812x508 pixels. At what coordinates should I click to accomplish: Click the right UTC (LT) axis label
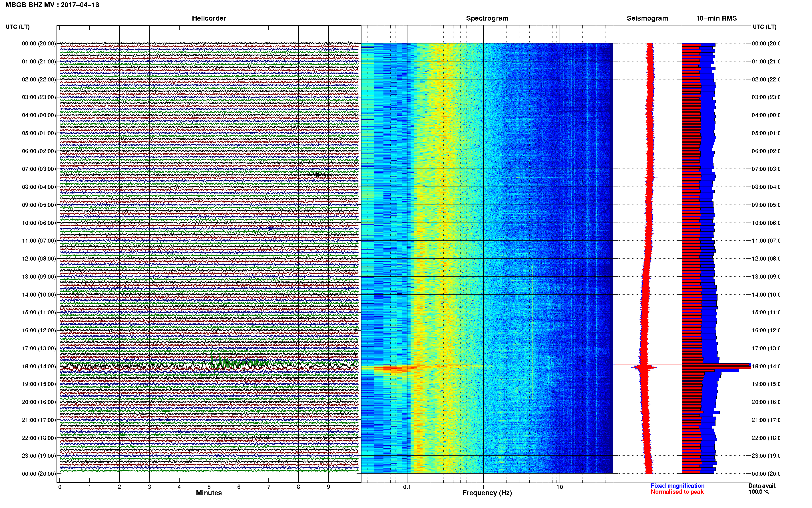[764, 27]
